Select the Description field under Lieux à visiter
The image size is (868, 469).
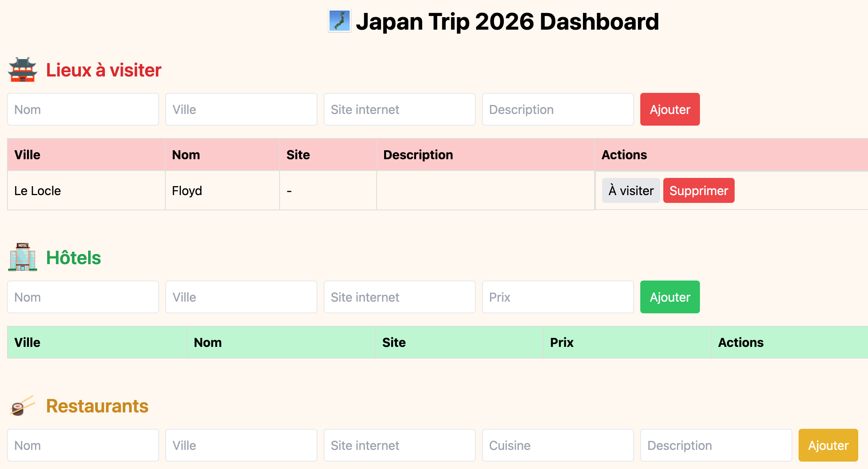pos(558,109)
